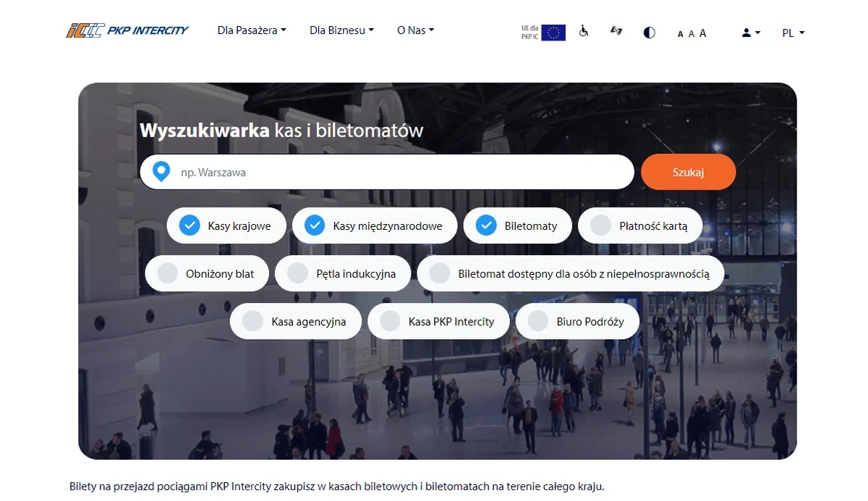The width and height of the screenshot is (868, 501).
Task: Toggle high contrast mode icon
Action: 650,33
